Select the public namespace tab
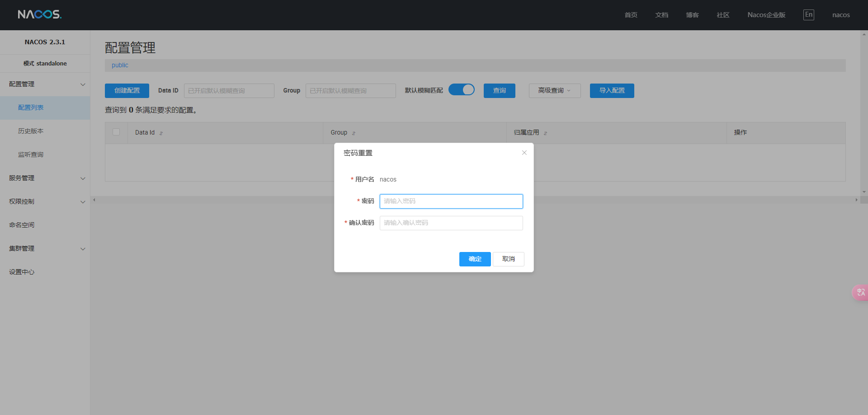This screenshot has height=415, width=868. point(120,65)
